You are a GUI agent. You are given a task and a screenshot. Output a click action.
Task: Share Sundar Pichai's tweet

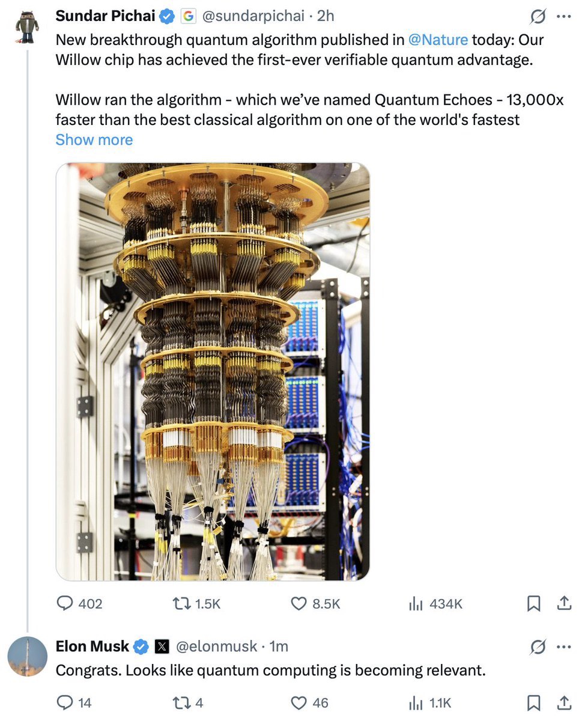[564, 603]
